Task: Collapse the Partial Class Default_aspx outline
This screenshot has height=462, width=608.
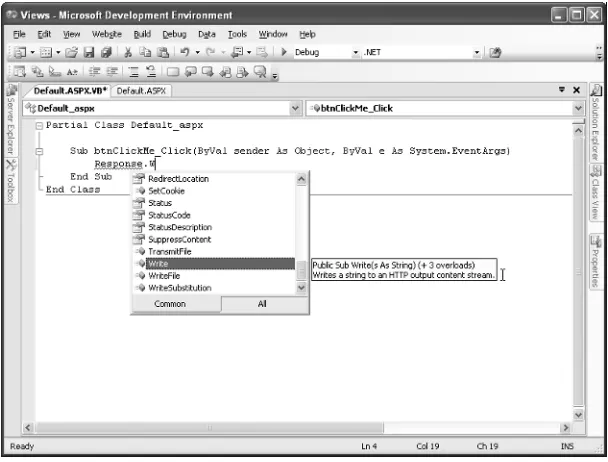Action: point(39,126)
